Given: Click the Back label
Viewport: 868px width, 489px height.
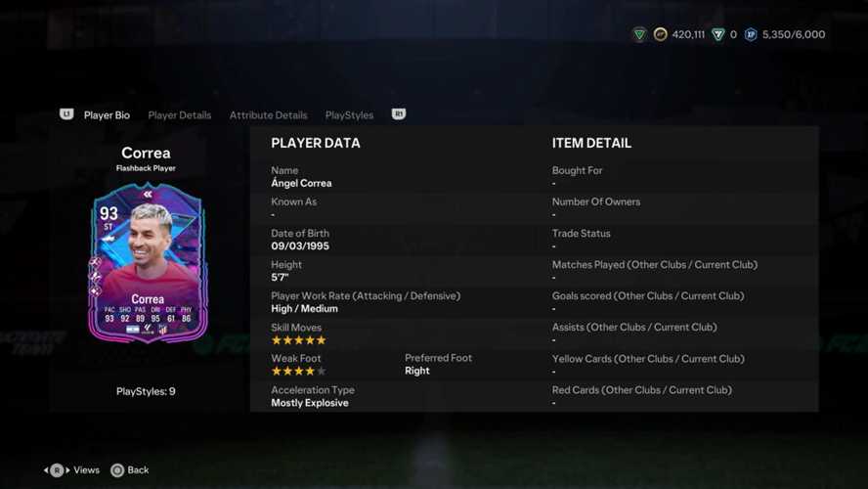Looking at the screenshot, I should [138, 469].
